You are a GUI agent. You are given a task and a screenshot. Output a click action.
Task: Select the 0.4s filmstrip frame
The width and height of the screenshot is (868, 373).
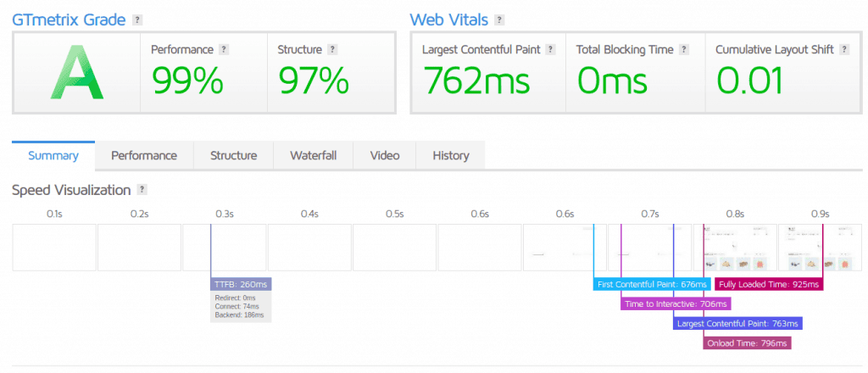(309, 248)
